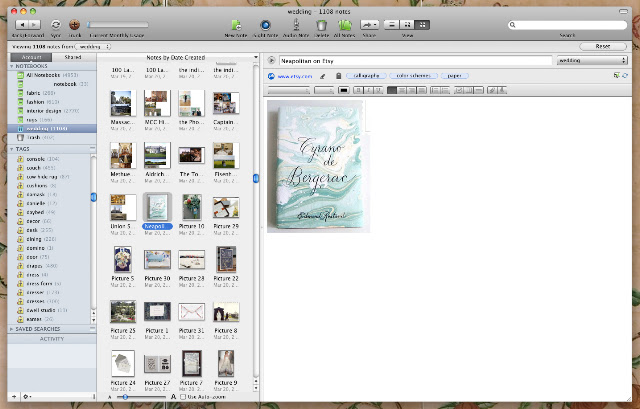Click the paper tag pill

click(454, 76)
